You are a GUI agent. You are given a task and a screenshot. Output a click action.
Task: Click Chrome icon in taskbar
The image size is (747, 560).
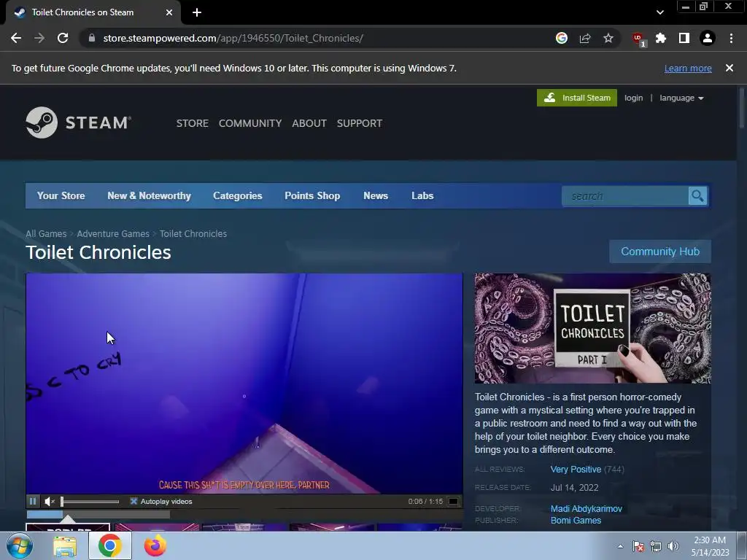click(110, 545)
